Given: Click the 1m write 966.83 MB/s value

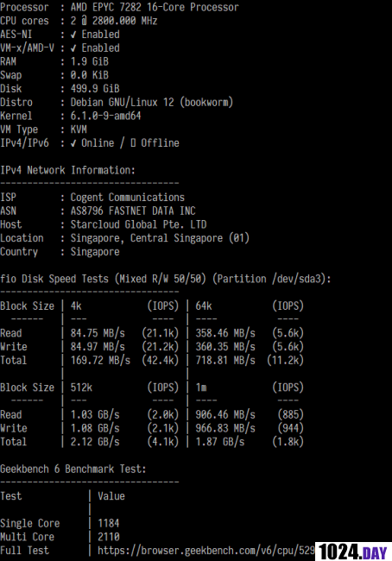Looking at the screenshot, I should (x=225, y=428).
